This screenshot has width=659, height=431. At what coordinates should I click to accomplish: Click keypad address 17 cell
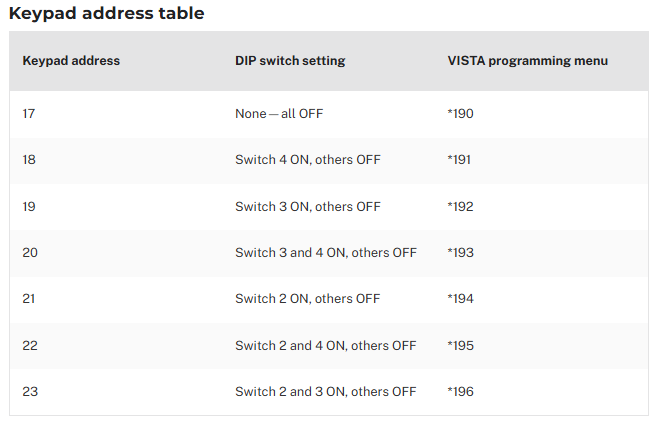(x=29, y=113)
